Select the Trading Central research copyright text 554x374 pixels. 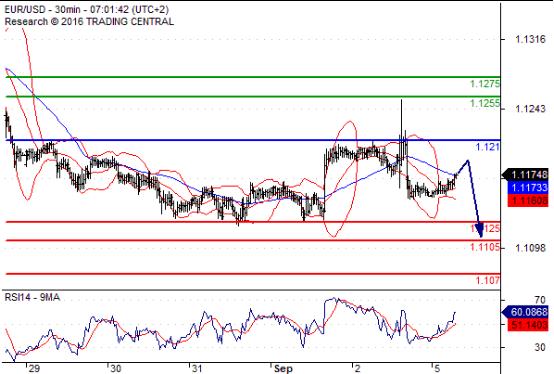89,22
